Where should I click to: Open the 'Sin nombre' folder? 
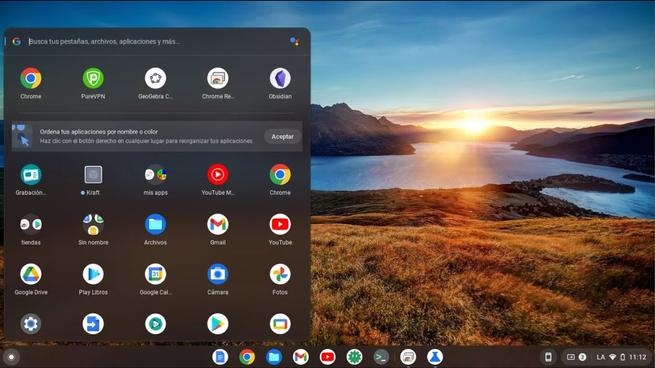click(93, 224)
